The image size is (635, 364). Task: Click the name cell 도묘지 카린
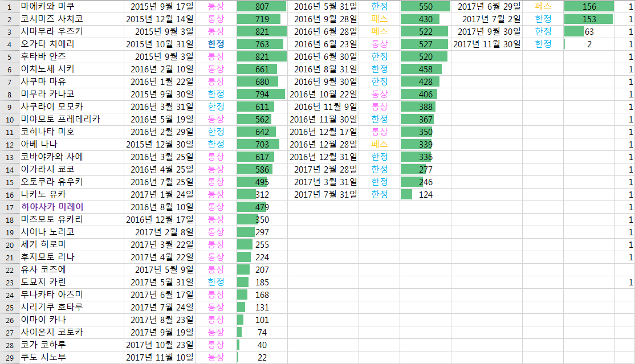[71, 283]
